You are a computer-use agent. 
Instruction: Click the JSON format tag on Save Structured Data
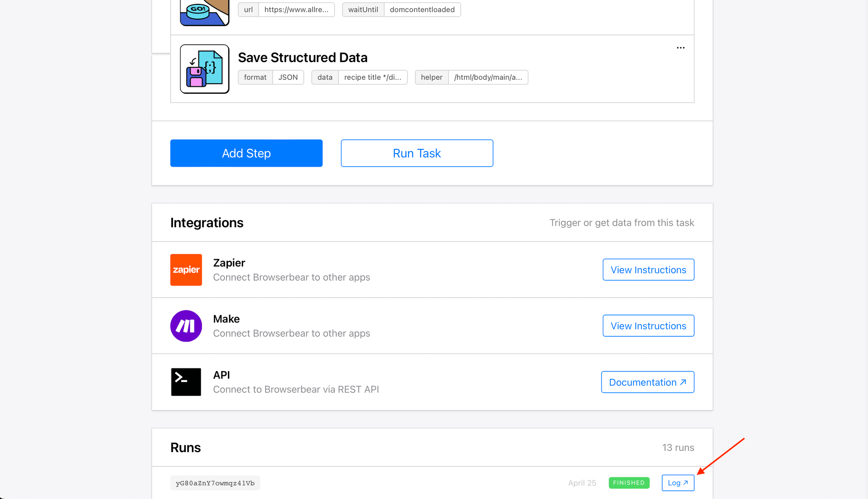tap(287, 77)
